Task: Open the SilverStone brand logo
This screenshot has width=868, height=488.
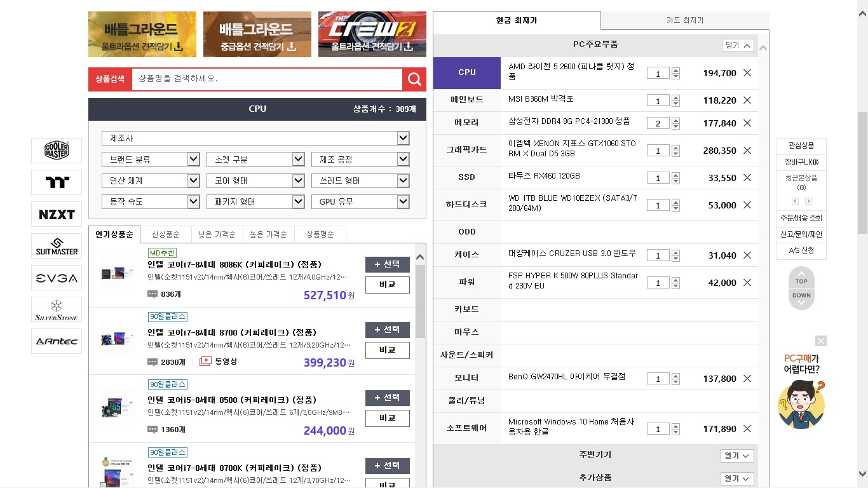Action: pos(57,309)
